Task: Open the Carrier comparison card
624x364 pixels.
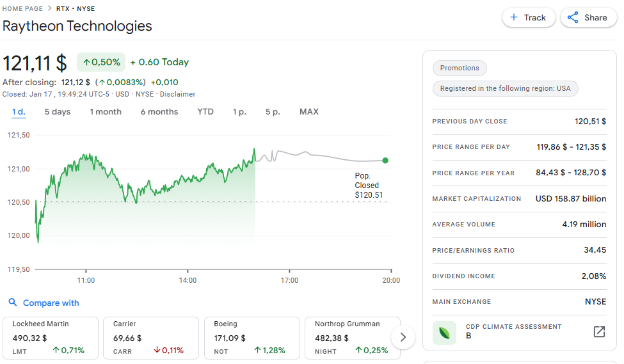Action: [151, 338]
